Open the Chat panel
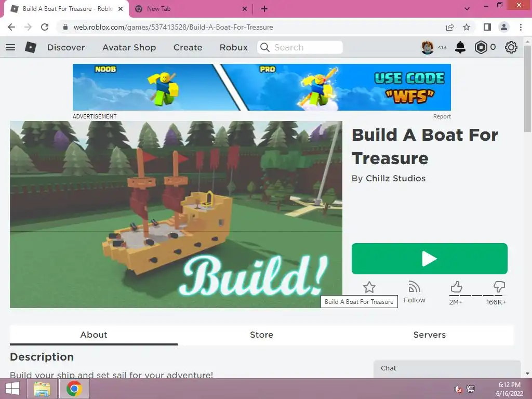This screenshot has width=532, height=399. tap(447, 368)
